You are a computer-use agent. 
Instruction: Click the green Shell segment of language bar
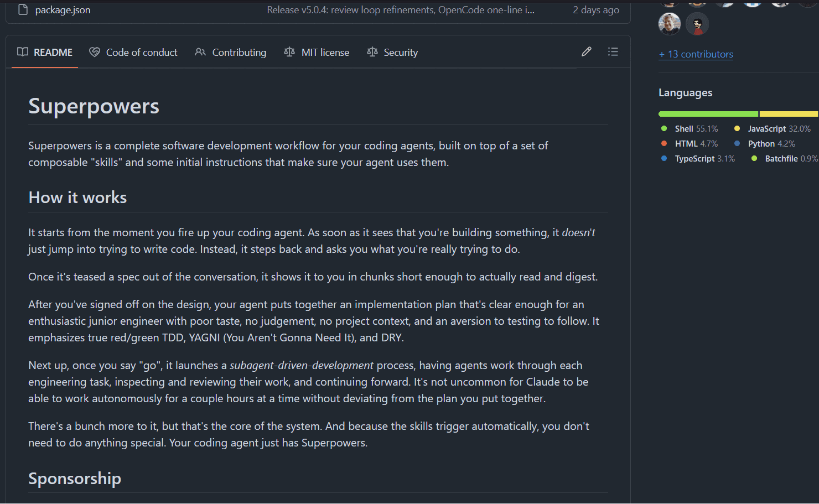[708, 114]
